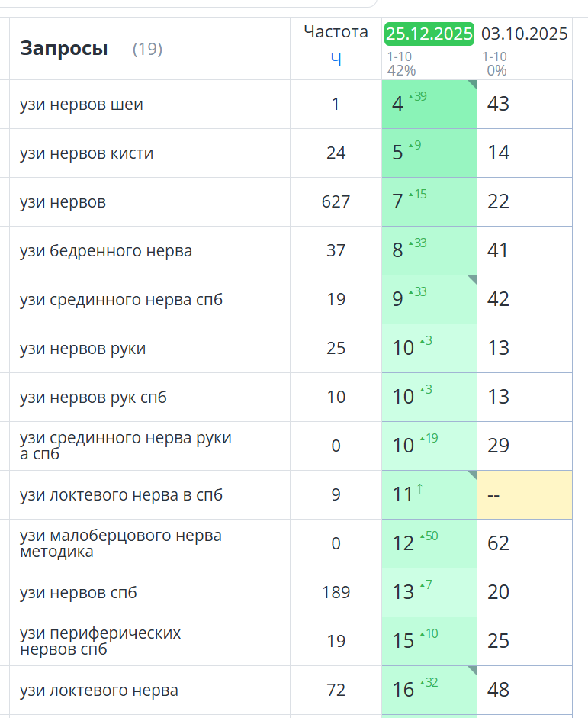
Task: Click the "Частота" column header
Action: (336, 31)
